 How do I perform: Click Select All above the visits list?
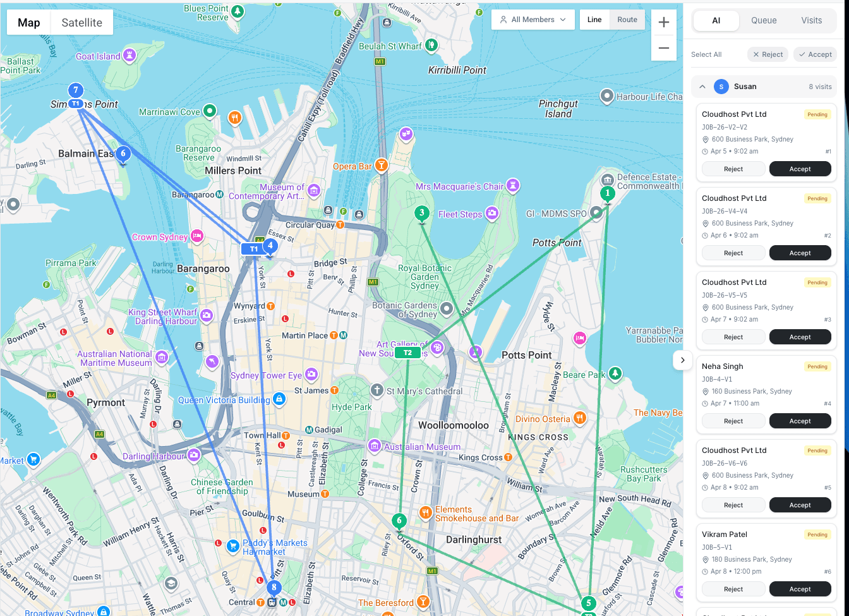pos(706,54)
